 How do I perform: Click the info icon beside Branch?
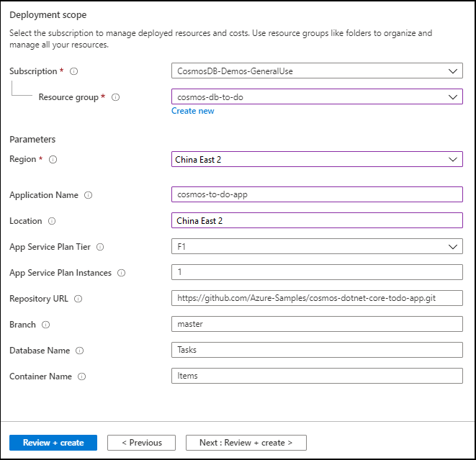(x=45, y=325)
